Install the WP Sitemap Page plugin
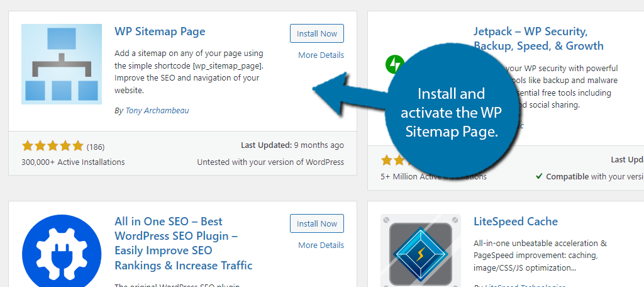This screenshot has height=287, width=644. click(x=317, y=33)
